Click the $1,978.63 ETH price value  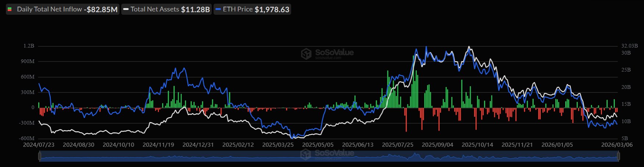click(x=272, y=10)
